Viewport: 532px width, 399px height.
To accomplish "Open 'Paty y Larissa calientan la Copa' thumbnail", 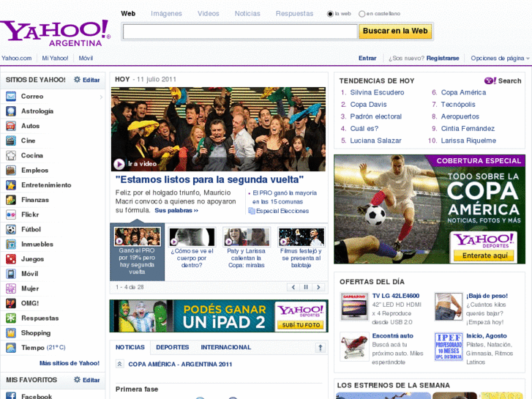I will click(247, 236).
